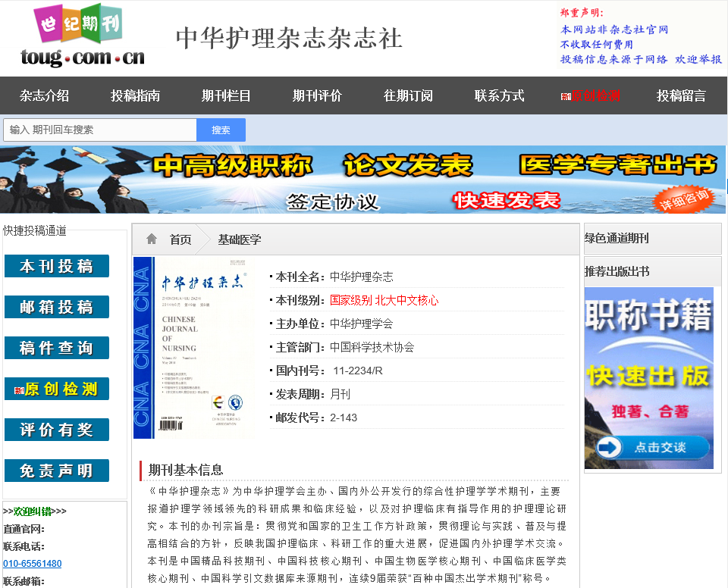
Task: View the 免责声明 sidebar button
Action: tap(57, 470)
